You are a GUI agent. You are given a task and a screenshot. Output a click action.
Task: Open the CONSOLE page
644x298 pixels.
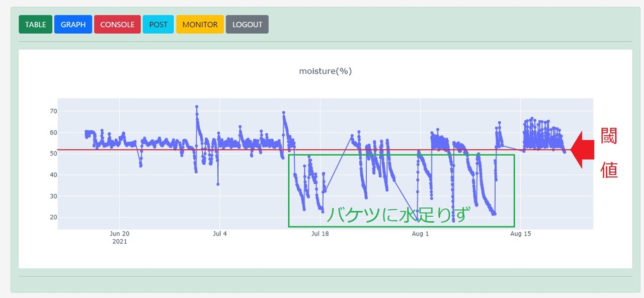[117, 24]
